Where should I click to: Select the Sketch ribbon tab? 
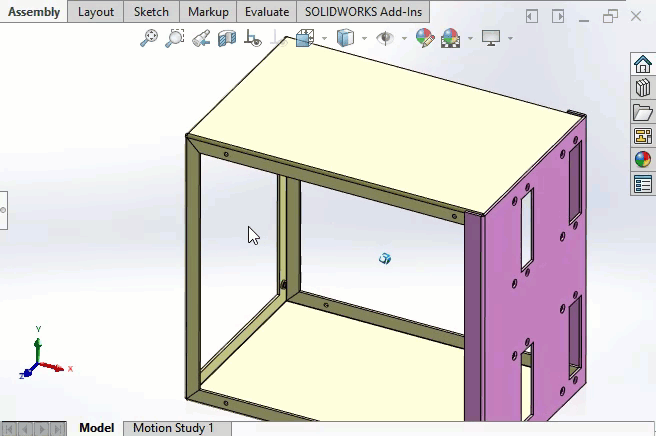point(151,12)
